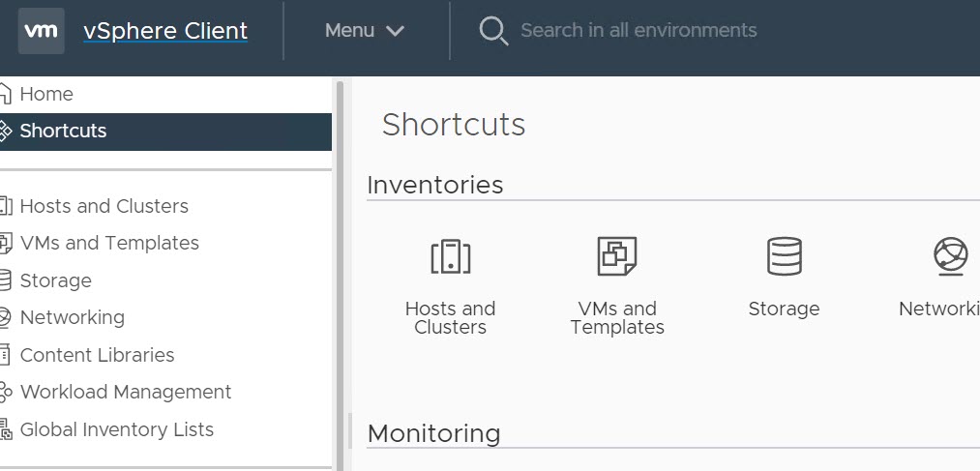Select Shortcuts in the navigation sidebar
Image resolution: width=980 pixels, height=471 pixels.
(63, 131)
